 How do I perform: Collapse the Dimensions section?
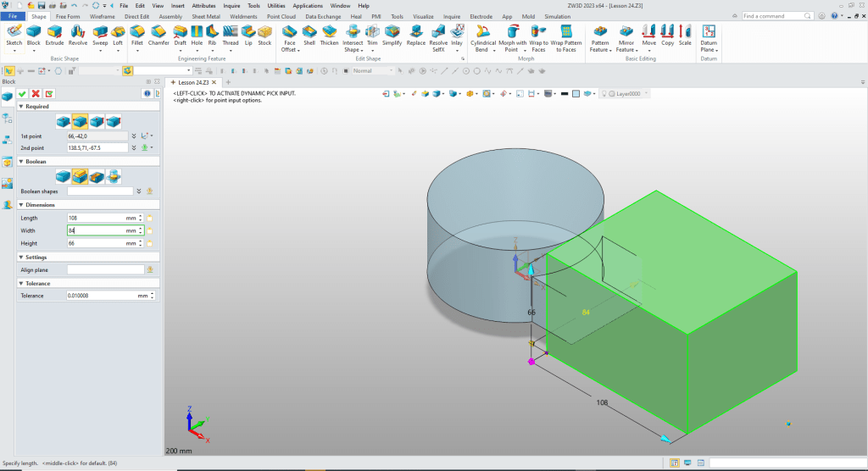point(20,205)
